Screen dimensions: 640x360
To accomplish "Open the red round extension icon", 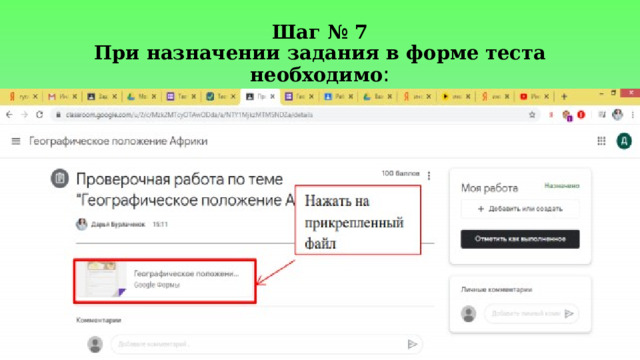I will [x=581, y=115].
